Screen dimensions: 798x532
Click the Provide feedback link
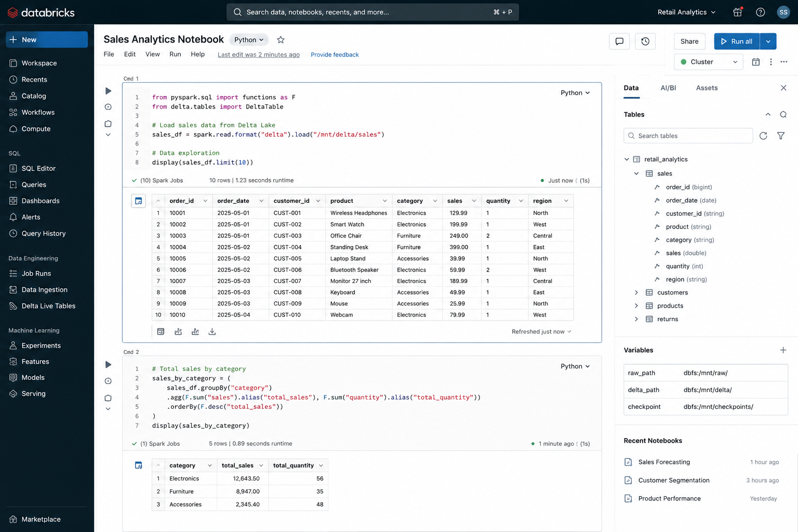335,55
